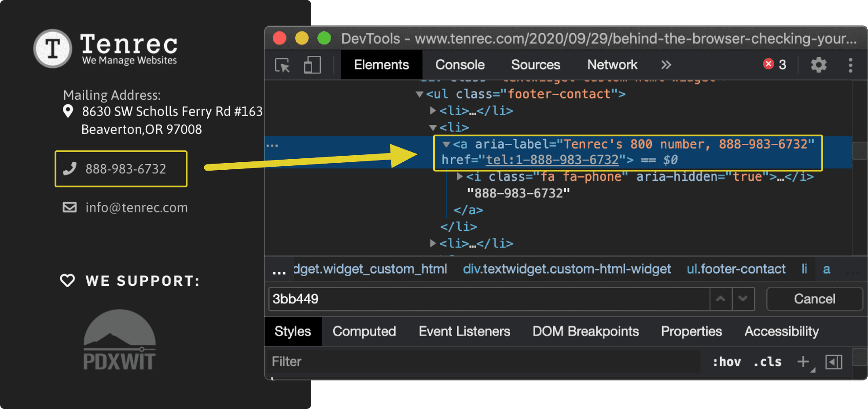The width and height of the screenshot is (868, 409).
Task: Select the widget_custom_html breadcrumb
Action: (370, 269)
